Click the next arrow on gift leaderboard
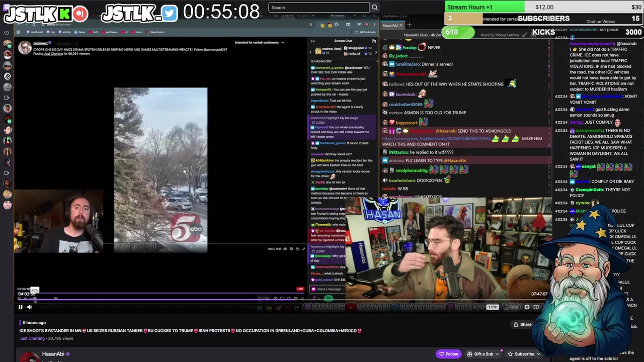 coord(375,51)
